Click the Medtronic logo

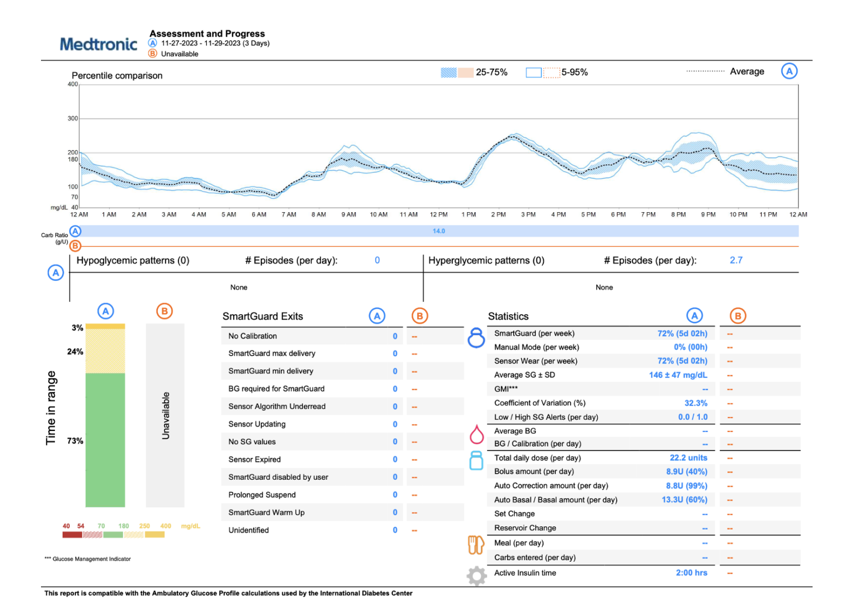[x=98, y=44]
